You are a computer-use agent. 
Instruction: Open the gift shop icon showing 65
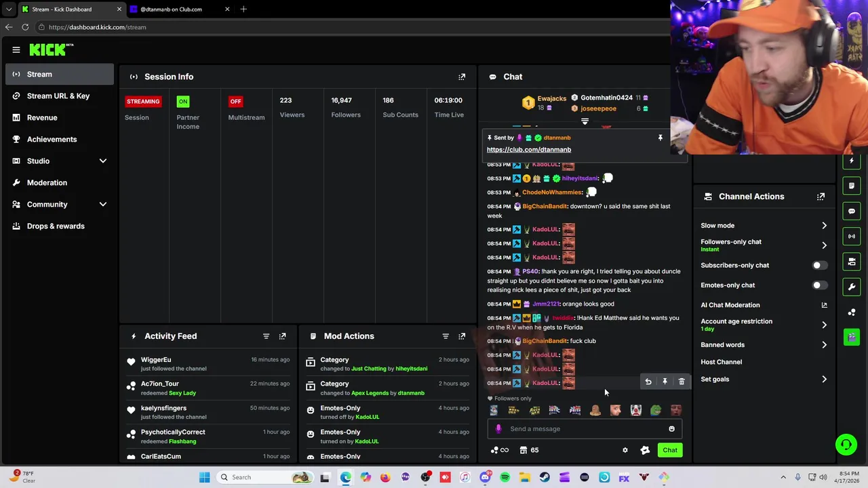pyautogui.click(x=529, y=450)
